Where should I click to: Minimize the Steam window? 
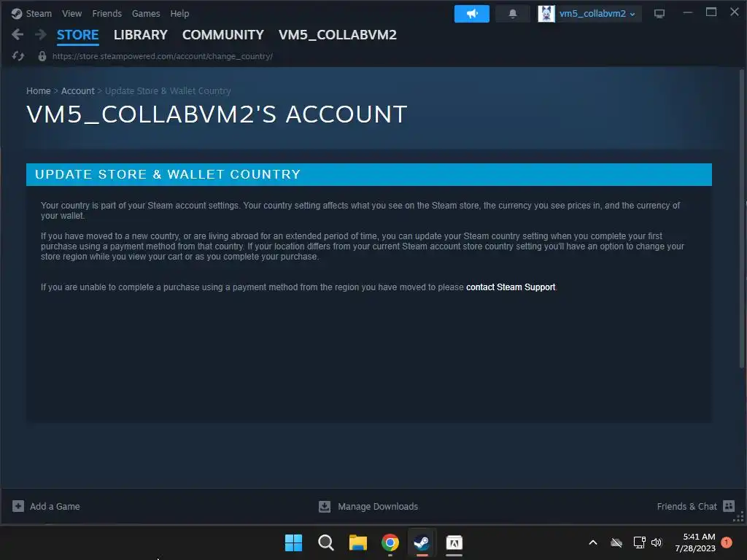(x=687, y=12)
